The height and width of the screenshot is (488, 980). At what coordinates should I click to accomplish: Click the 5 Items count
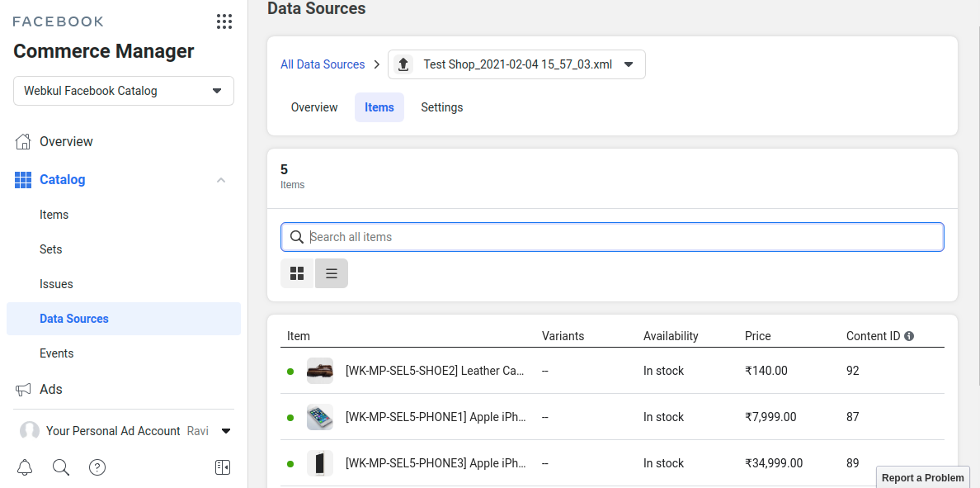(x=293, y=177)
